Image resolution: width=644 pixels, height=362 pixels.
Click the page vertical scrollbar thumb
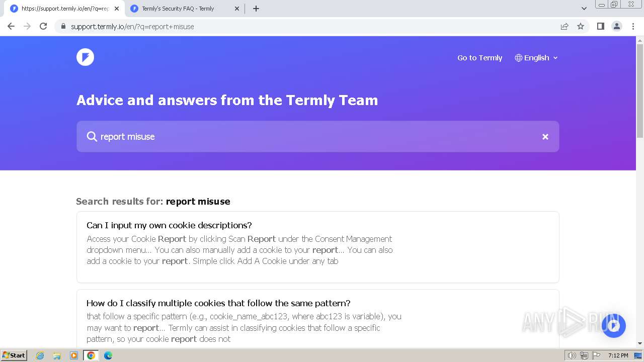[x=640, y=90]
